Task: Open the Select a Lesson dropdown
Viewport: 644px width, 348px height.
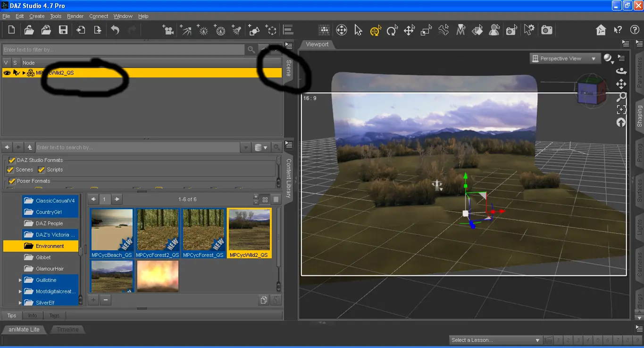Action: pos(495,340)
